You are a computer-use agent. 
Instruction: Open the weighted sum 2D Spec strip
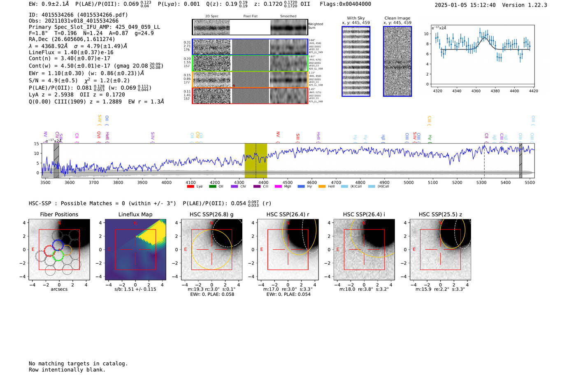[x=211, y=27]
